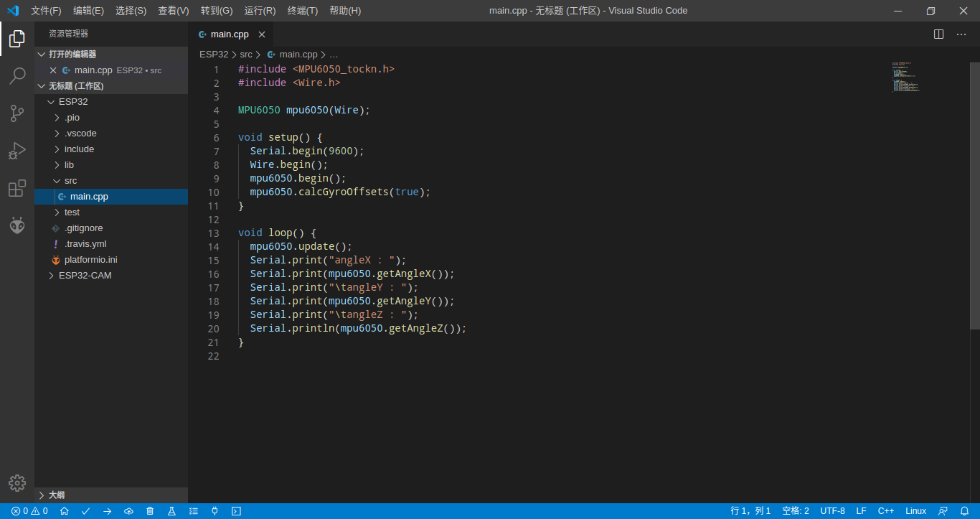Expand the .vscode folder
The height and width of the screenshot is (519, 980).
tap(111, 134)
